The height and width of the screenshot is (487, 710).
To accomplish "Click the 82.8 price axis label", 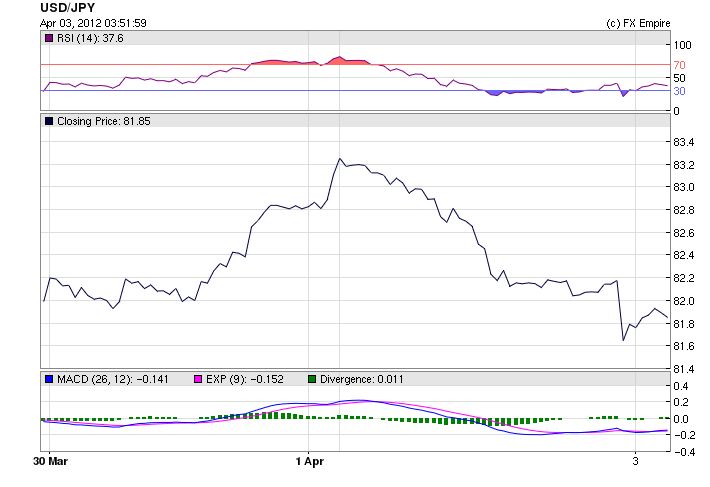I will tap(684, 210).
